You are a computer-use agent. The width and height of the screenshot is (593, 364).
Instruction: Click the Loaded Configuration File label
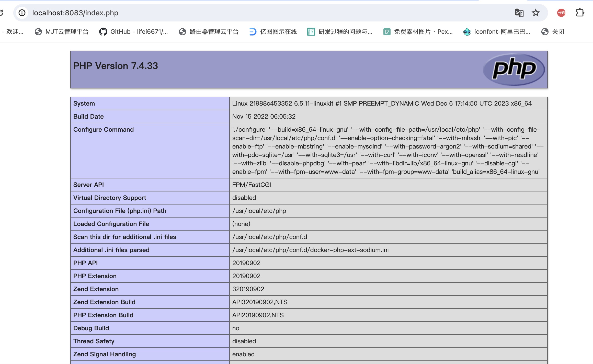pos(111,224)
